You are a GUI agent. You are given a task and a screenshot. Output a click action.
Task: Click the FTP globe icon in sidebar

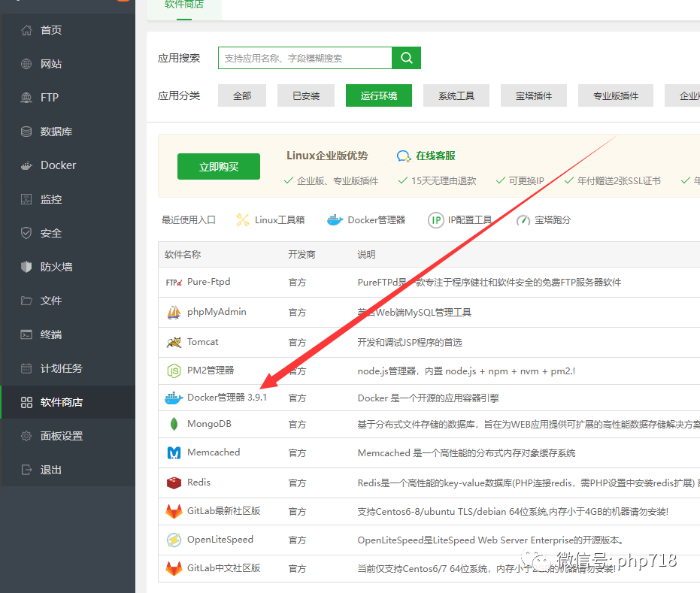point(26,97)
